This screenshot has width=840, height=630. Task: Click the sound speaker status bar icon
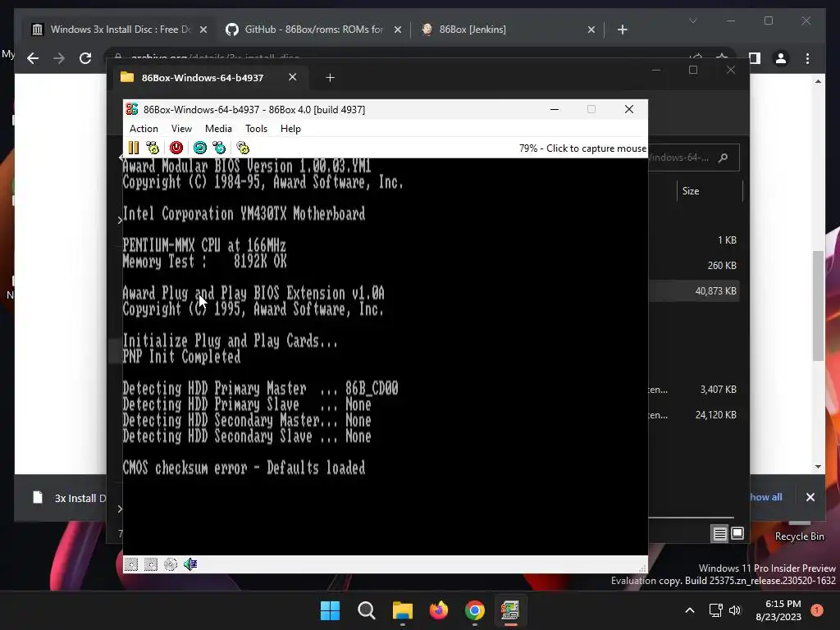point(190,564)
